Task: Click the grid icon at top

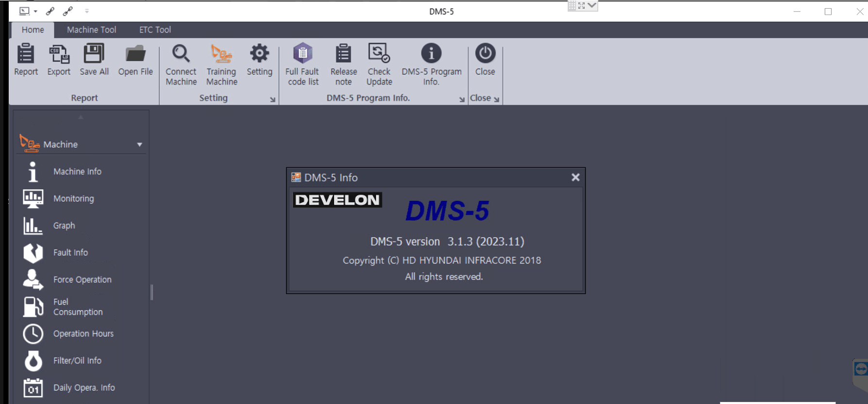Action: 572,5
